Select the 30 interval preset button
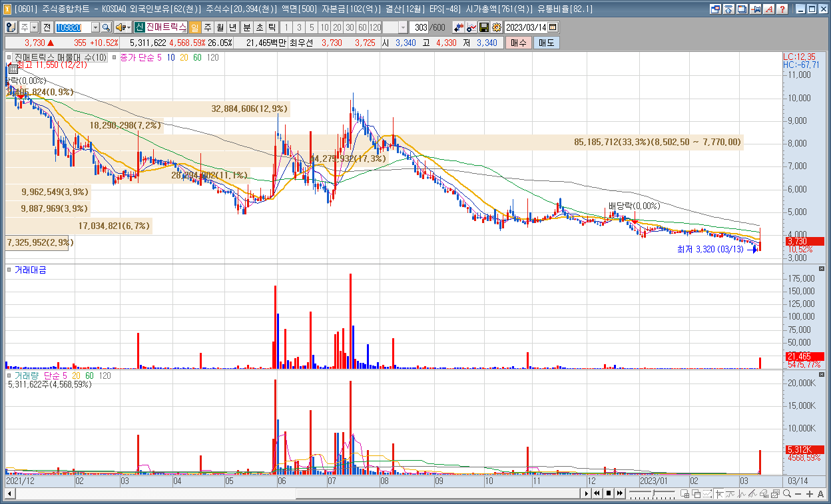This screenshot has width=831, height=504. (x=350, y=27)
